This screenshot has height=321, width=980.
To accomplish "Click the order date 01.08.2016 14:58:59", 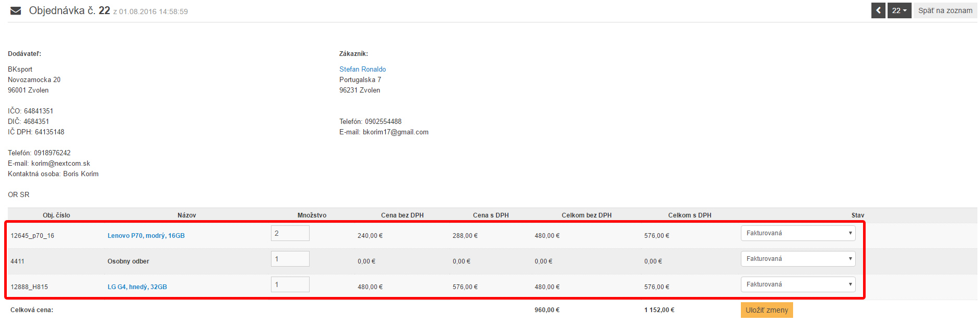I will click(x=154, y=12).
